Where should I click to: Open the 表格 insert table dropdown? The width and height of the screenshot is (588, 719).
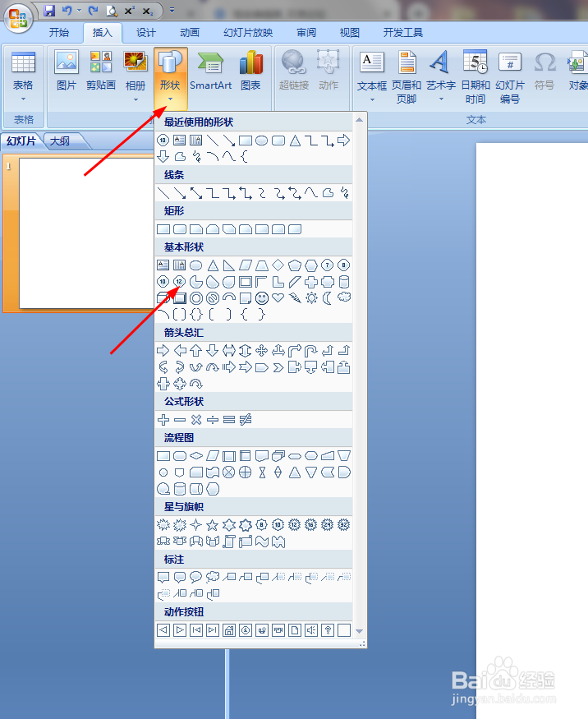tap(23, 77)
